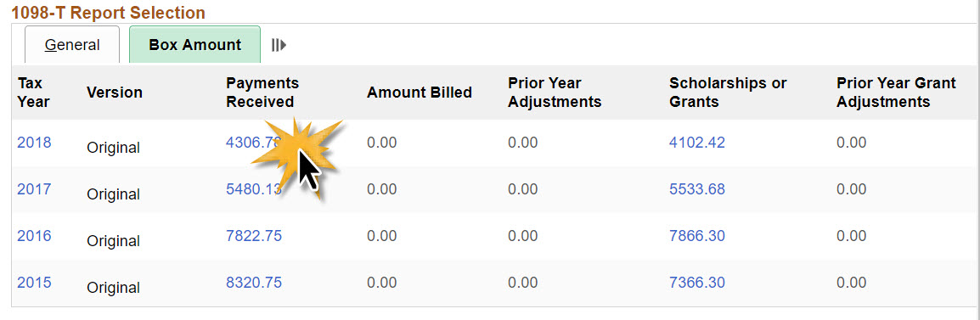Click the Scholarships or Grants column header
The image size is (980, 320).
pos(728,93)
